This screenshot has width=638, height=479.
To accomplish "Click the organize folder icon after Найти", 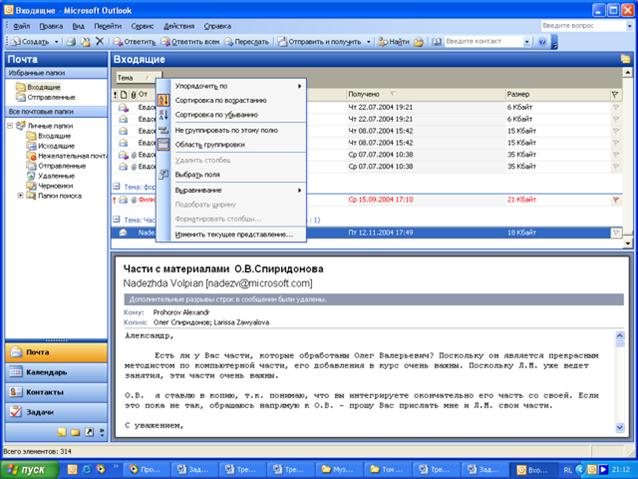I will click(x=419, y=42).
